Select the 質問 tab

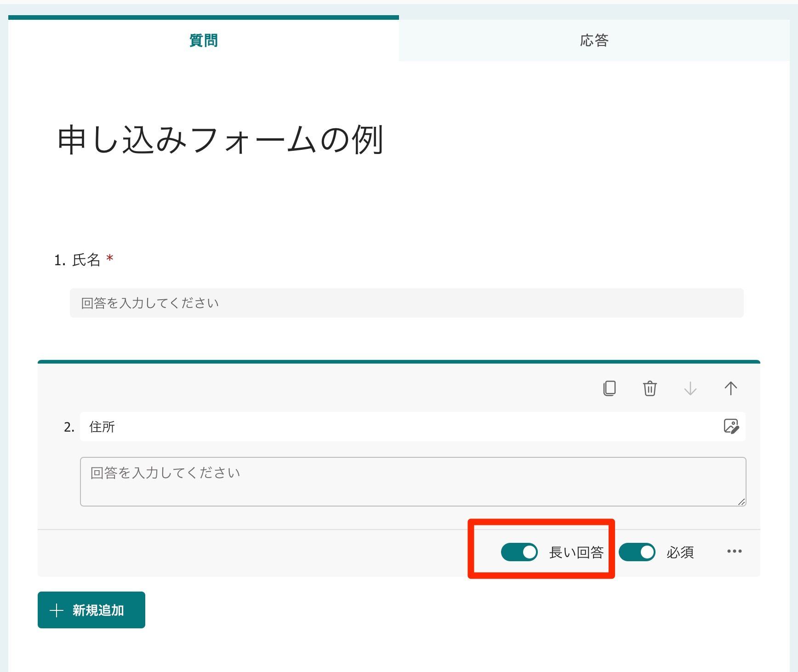(x=204, y=40)
